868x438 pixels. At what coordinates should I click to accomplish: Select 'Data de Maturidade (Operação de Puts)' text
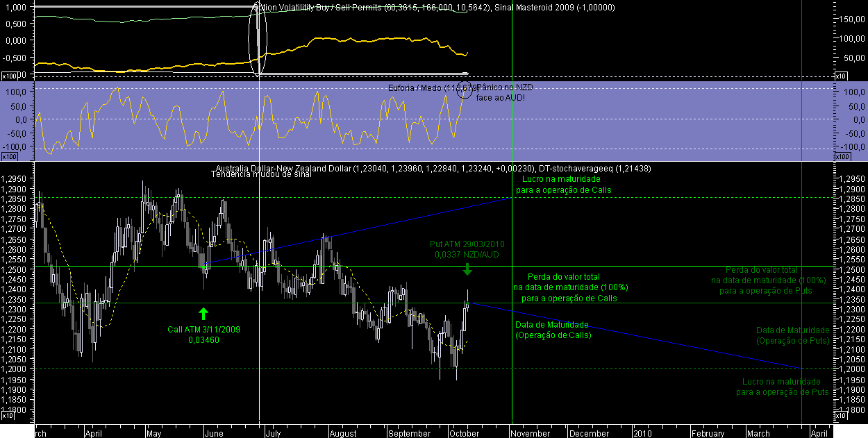[x=792, y=336]
